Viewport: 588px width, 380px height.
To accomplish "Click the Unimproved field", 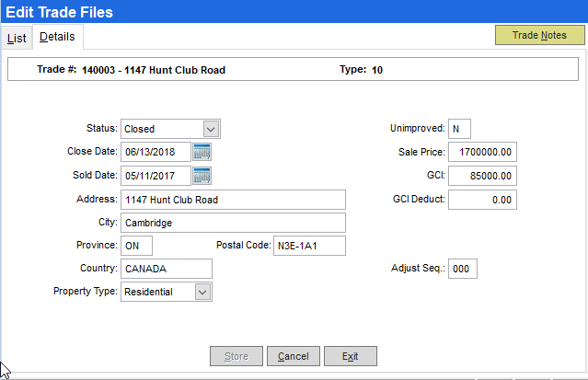I will [x=459, y=129].
